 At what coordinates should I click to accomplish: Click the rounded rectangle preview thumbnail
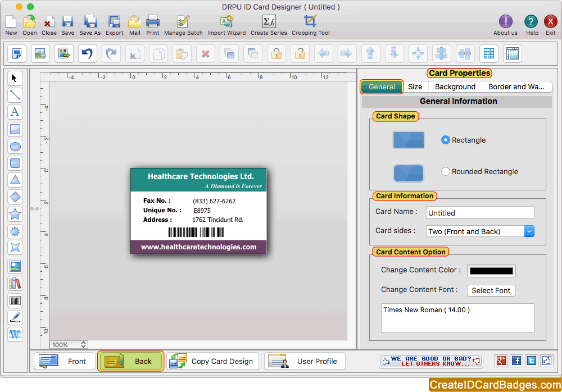(x=409, y=173)
